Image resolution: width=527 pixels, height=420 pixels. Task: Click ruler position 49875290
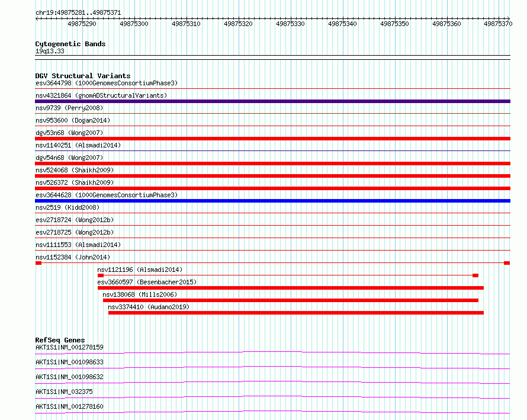pos(82,24)
